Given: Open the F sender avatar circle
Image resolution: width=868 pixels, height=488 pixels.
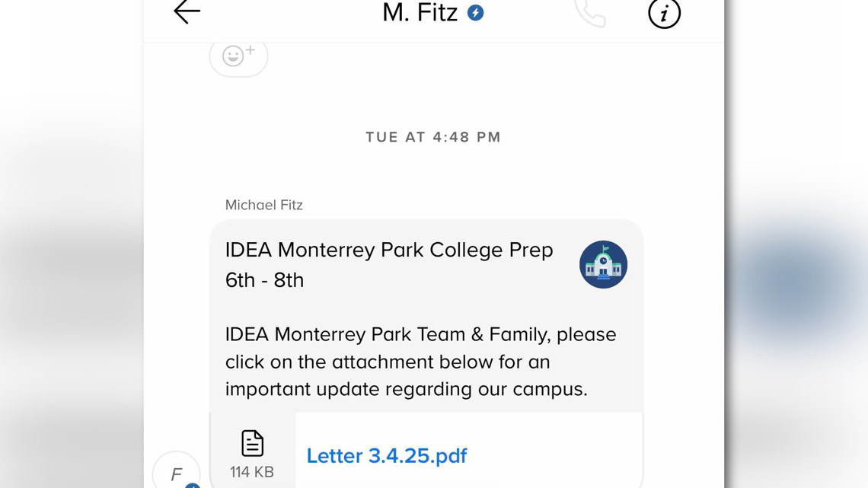Looking at the screenshot, I should 177,473.
